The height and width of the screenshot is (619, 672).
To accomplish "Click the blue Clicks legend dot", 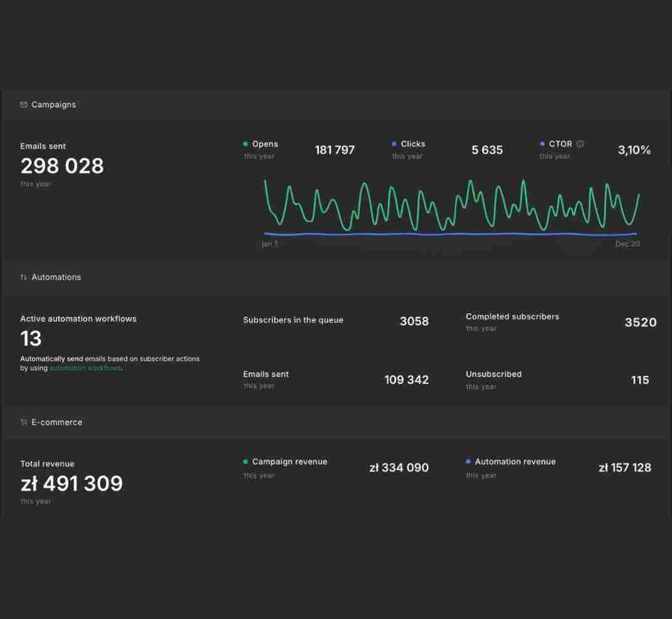I will tap(394, 144).
